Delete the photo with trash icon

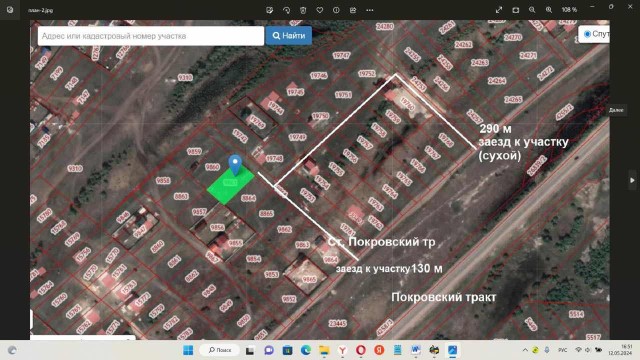303,10
